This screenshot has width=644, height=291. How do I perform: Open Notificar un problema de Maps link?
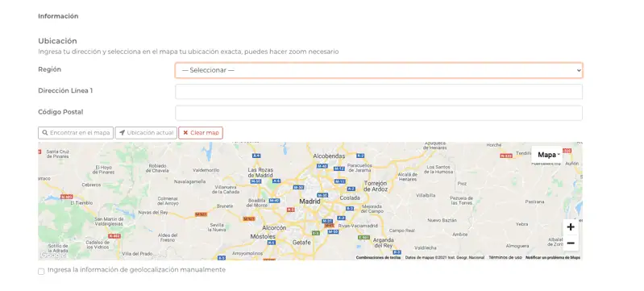(553, 258)
